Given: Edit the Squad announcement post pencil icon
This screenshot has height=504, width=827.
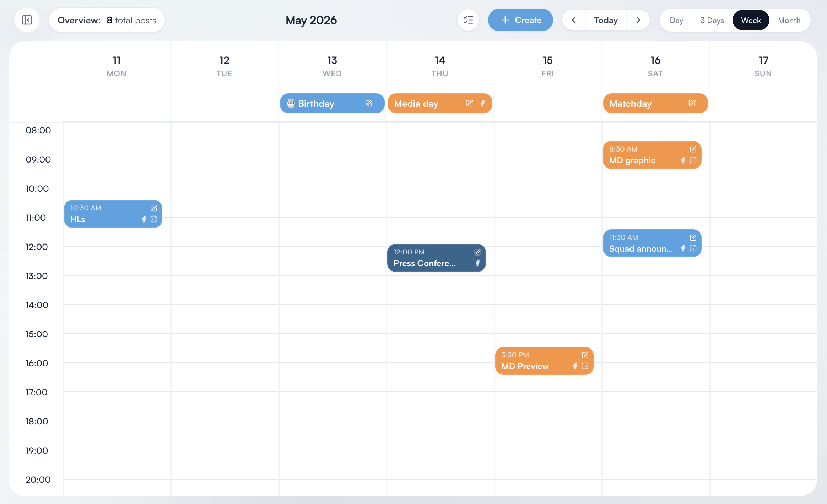Looking at the screenshot, I should point(693,237).
